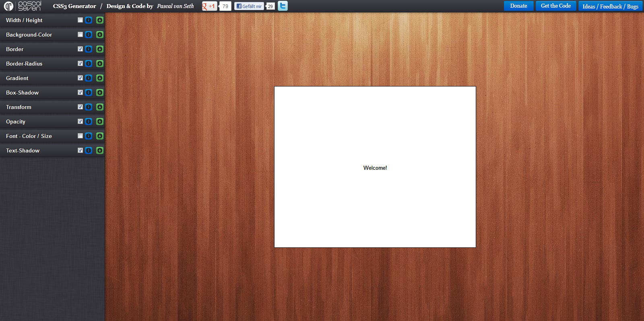644x321 pixels.
Task: Click the CSS3 Generator title
Action: coord(74,6)
